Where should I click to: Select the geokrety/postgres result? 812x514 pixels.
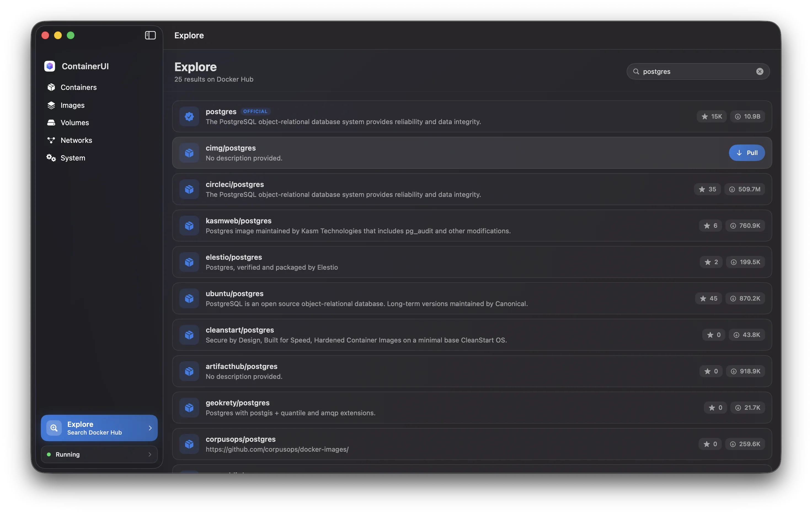click(x=472, y=408)
